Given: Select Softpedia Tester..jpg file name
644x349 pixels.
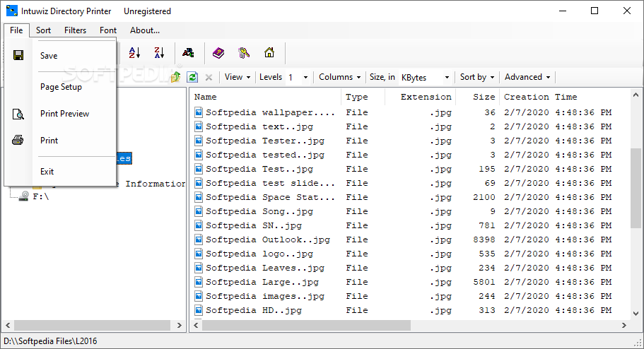Looking at the screenshot, I should click(x=265, y=141).
